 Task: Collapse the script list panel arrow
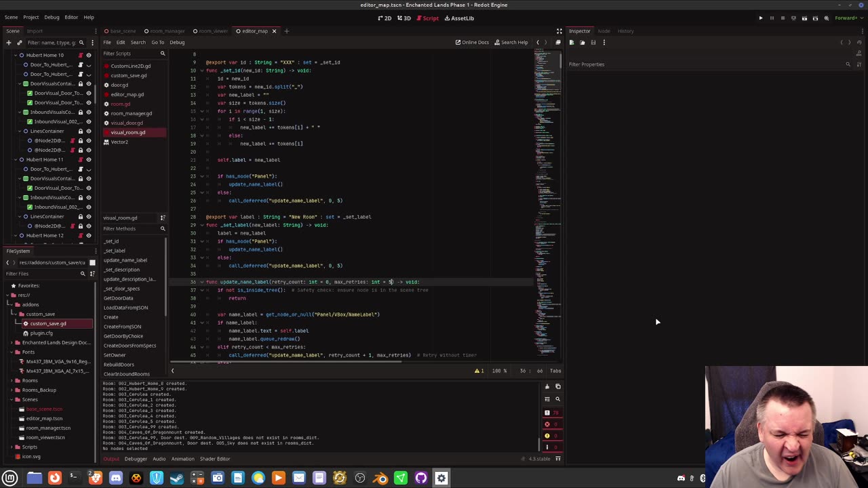coord(172,371)
